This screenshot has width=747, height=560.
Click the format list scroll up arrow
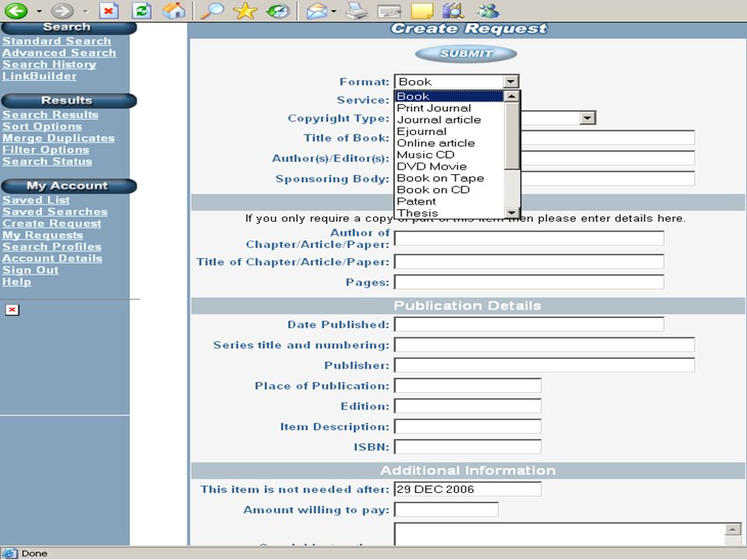click(512, 96)
